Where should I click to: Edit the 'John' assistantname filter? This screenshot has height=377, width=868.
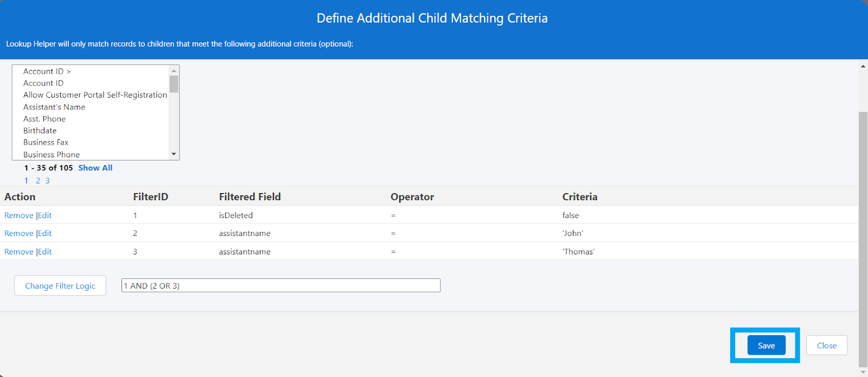45,233
